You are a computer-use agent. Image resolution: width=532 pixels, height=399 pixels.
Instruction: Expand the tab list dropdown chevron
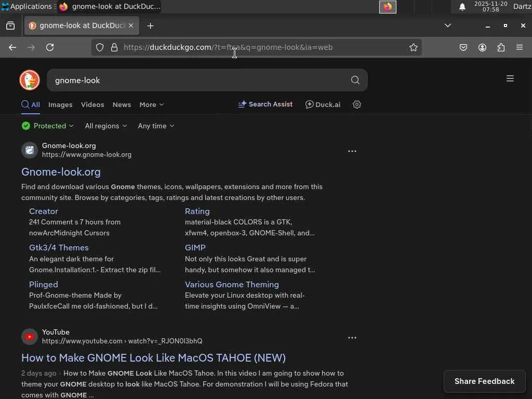[448, 25]
